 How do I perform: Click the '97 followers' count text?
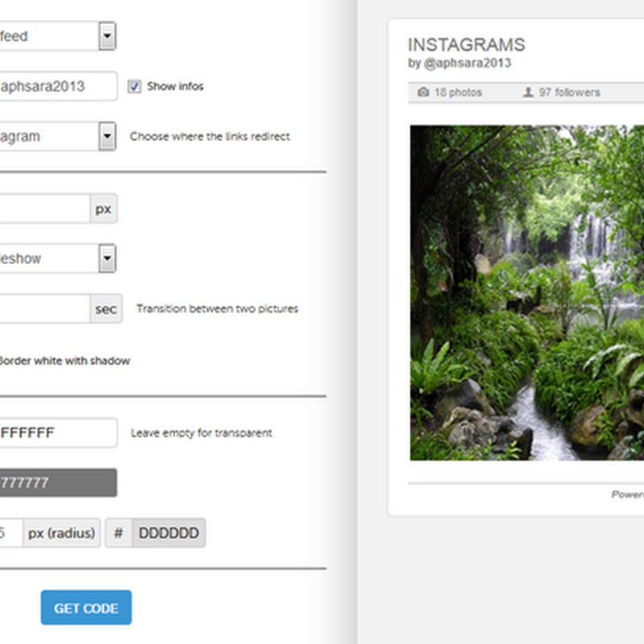tap(569, 93)
